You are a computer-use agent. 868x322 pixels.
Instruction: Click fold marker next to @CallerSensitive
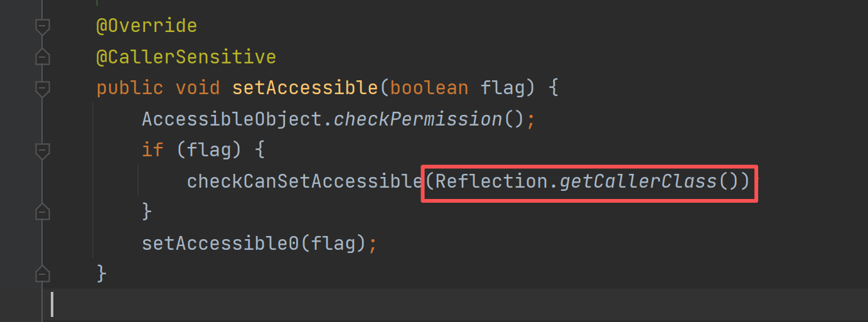point(42,57)
